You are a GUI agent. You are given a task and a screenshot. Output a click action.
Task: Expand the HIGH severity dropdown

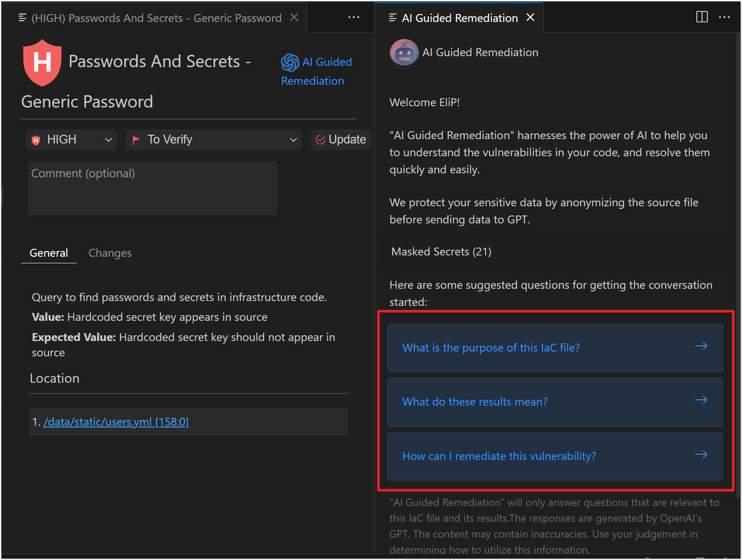(71, 140)
